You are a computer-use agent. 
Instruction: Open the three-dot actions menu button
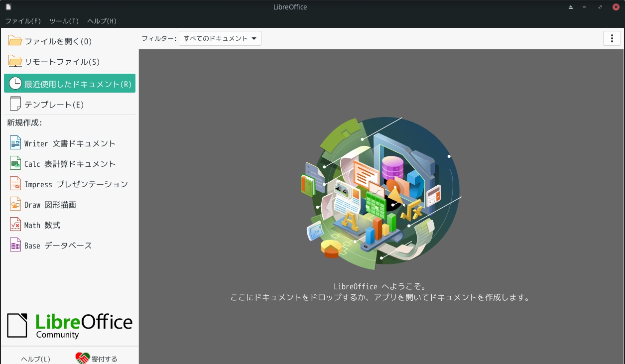tap(612, 39)
